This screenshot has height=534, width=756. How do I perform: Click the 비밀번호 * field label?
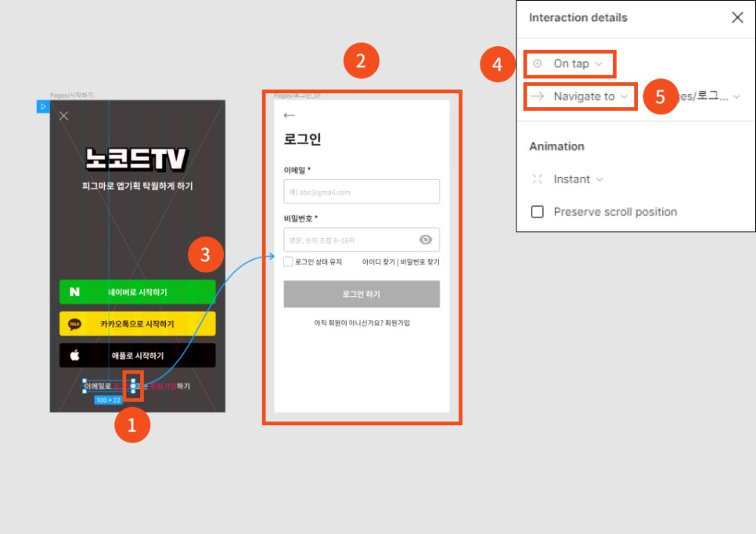point(301,218)
